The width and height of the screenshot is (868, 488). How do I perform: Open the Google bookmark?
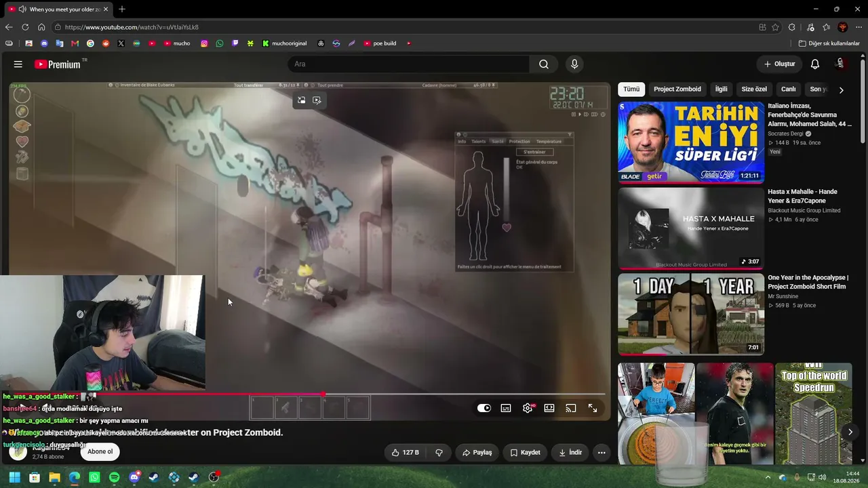pos(90,43)
